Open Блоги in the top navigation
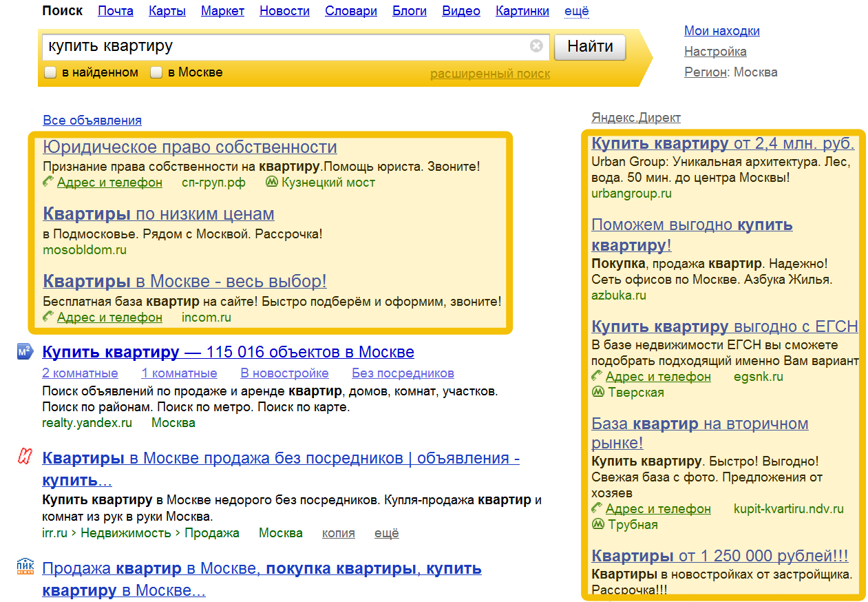Image resolution: width=868 pixels, height=602 pixels. [410, 11]
